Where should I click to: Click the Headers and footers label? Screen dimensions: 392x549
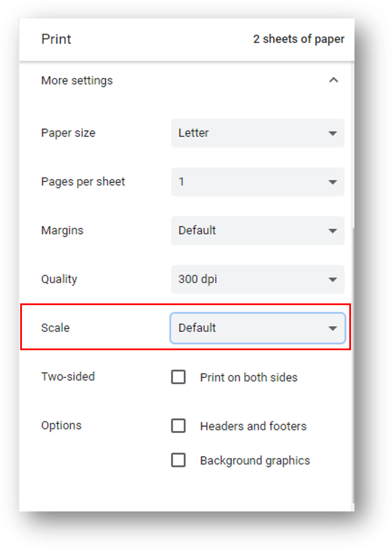pos(253,426)
